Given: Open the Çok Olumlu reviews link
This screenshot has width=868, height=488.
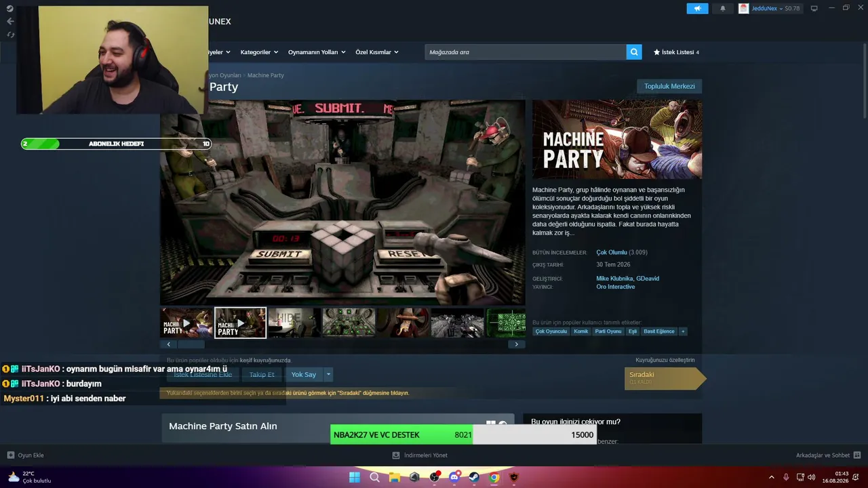Looking at the screenshot, I should point(611,252).
